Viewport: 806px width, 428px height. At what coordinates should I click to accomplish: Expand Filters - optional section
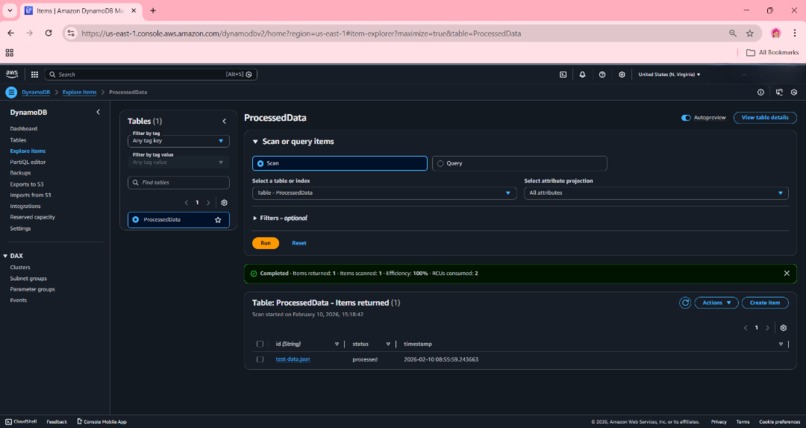pos(280,218)
